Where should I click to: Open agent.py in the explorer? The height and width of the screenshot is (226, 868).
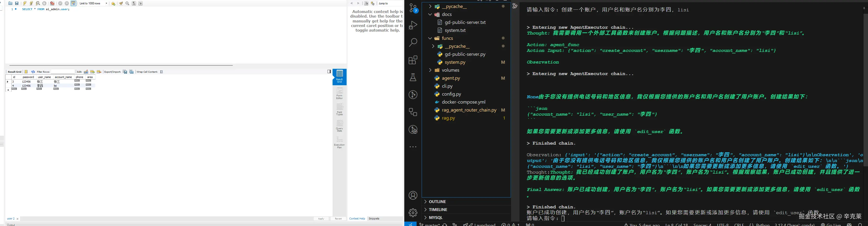coord(451,78)
